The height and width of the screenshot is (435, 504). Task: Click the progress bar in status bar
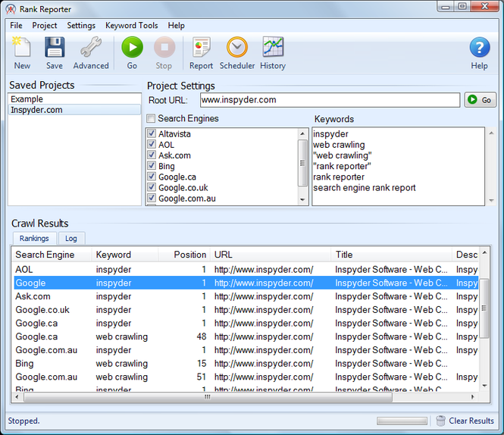[402, 421]
